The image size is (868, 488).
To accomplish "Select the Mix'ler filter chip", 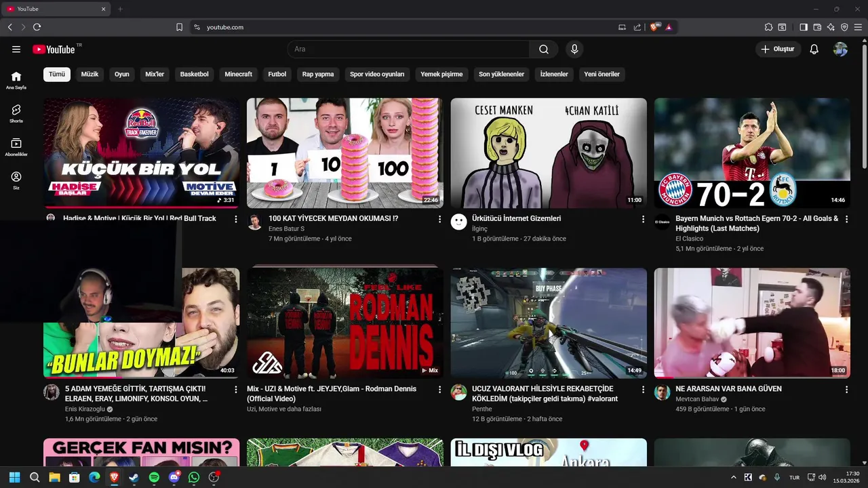I will (155, 74).
